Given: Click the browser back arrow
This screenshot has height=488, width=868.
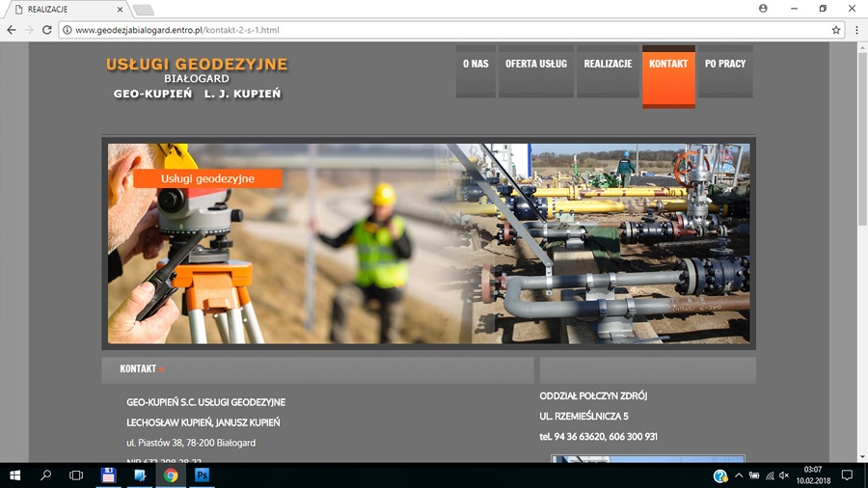Looking at the screenshot, I should click(12, 30).
